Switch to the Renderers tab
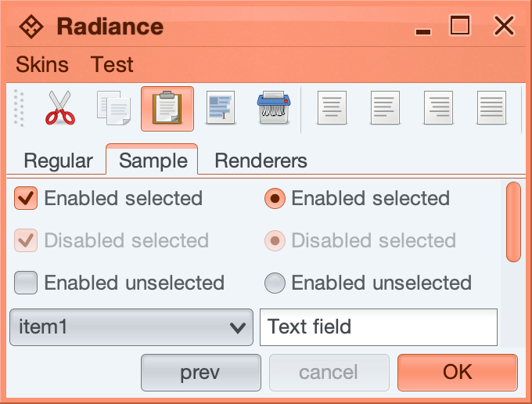The height and width of the screenshot is (404, 532). click(261, 161)
